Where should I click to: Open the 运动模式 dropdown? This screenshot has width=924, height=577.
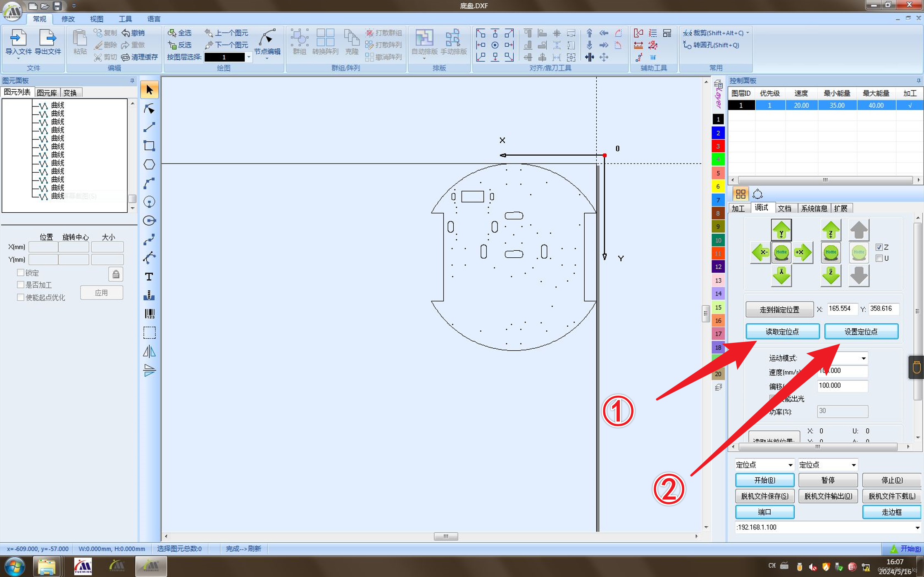863,358
